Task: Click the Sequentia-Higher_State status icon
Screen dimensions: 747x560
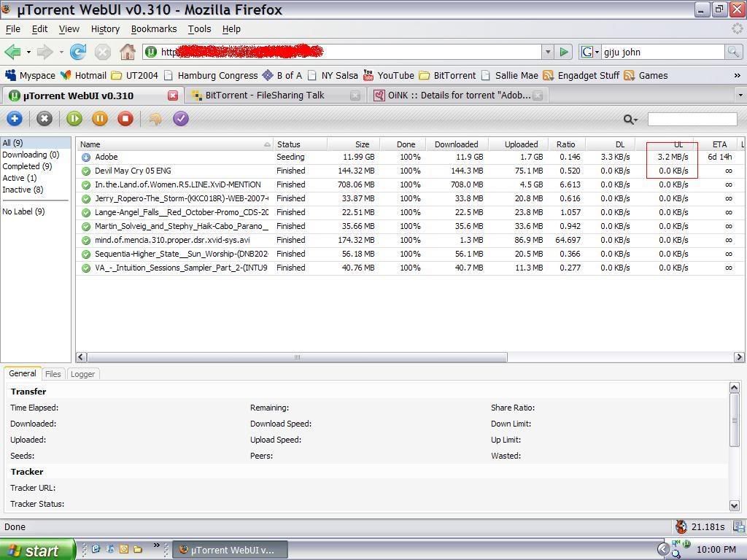Action: [x=86, y=254]
